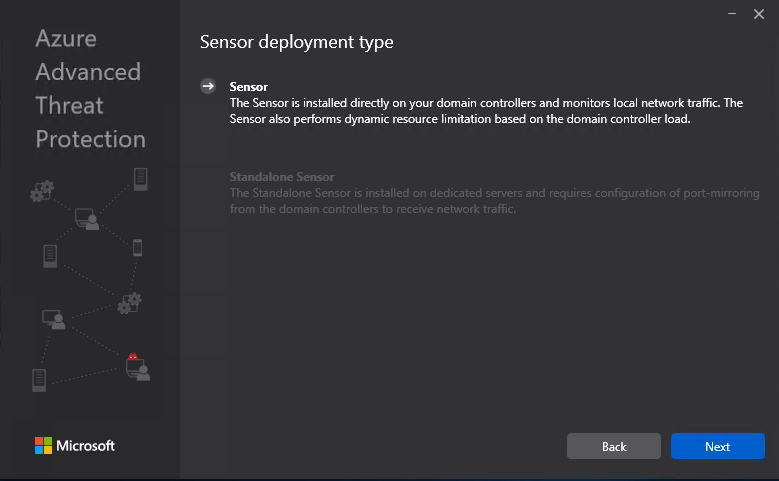Click the top-left gears icon in diagram

42,190
